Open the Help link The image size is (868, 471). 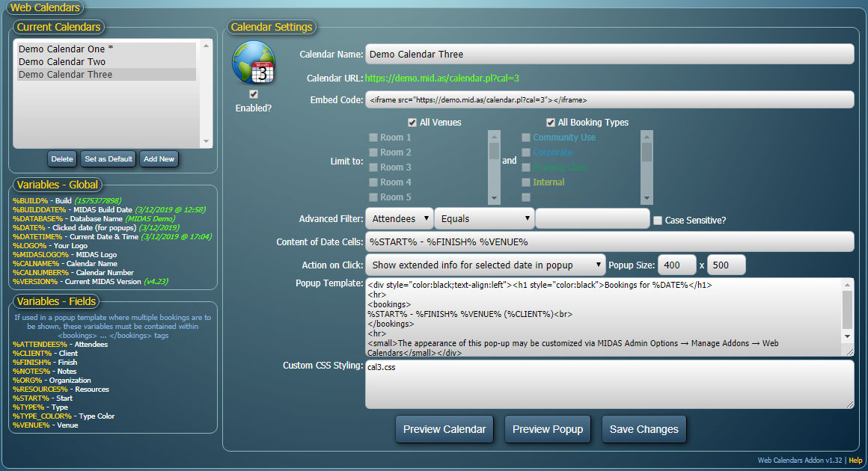coord(855,460)
